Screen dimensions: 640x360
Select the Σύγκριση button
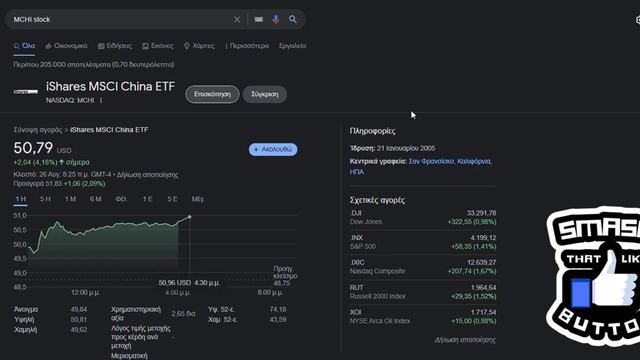[x=264, y=94]
